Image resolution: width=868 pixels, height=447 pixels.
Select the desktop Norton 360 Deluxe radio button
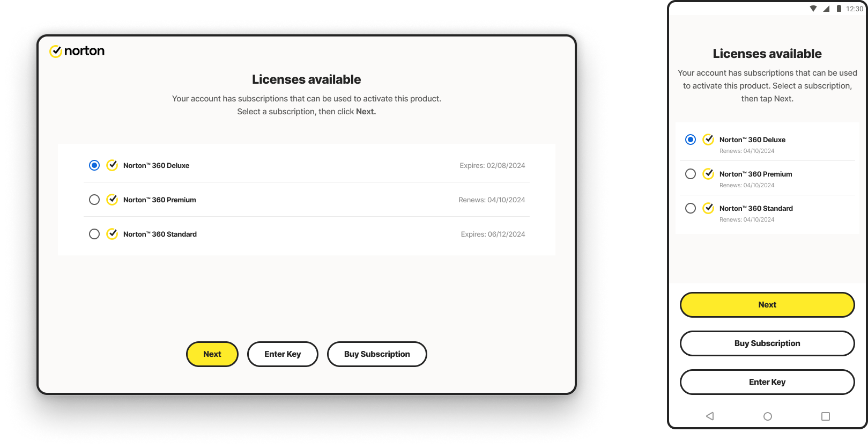point(94,165)
